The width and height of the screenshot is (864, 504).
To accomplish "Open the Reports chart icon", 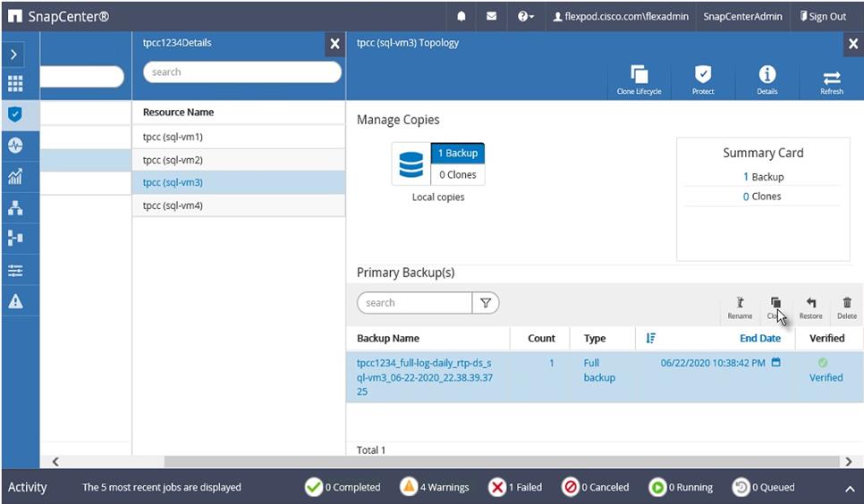I will [x=15, y=176].
